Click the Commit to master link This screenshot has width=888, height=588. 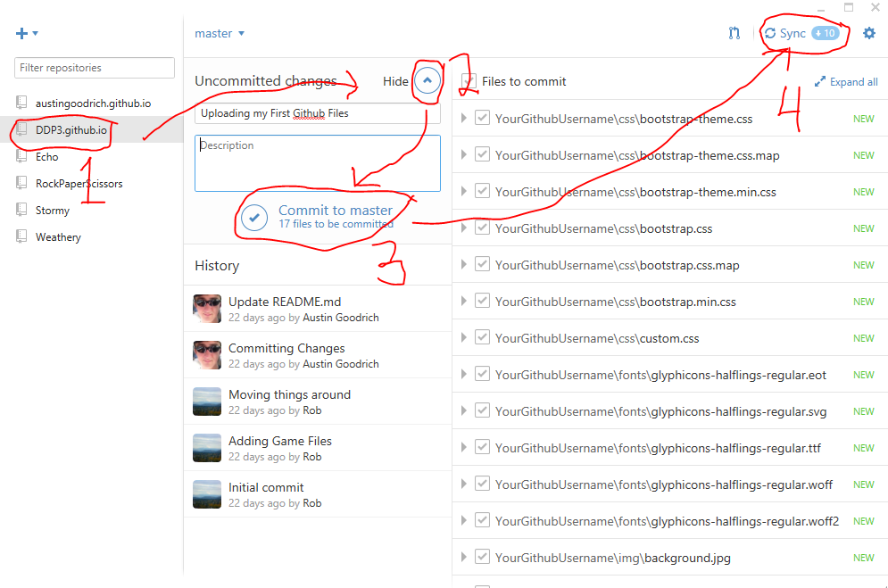(335, 211)
